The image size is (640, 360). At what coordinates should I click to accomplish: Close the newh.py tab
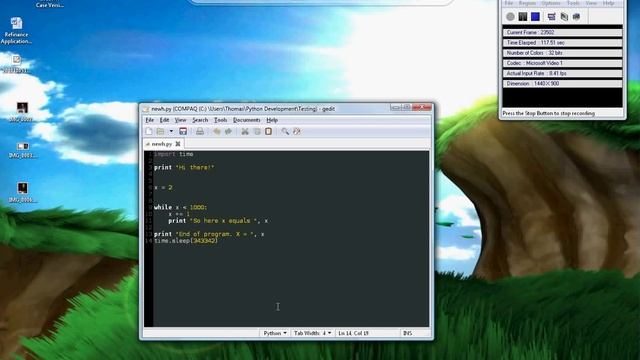[x=178, y=144]
